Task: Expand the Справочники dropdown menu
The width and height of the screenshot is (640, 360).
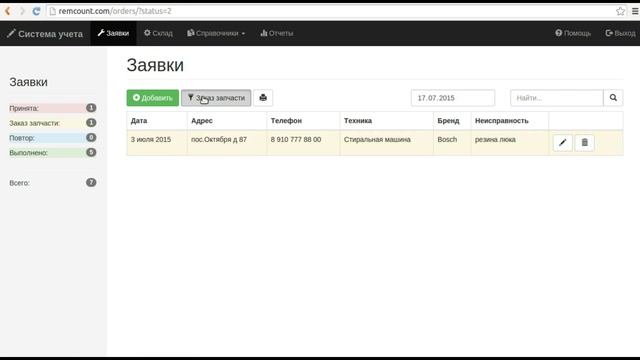Action: (216, 33)
